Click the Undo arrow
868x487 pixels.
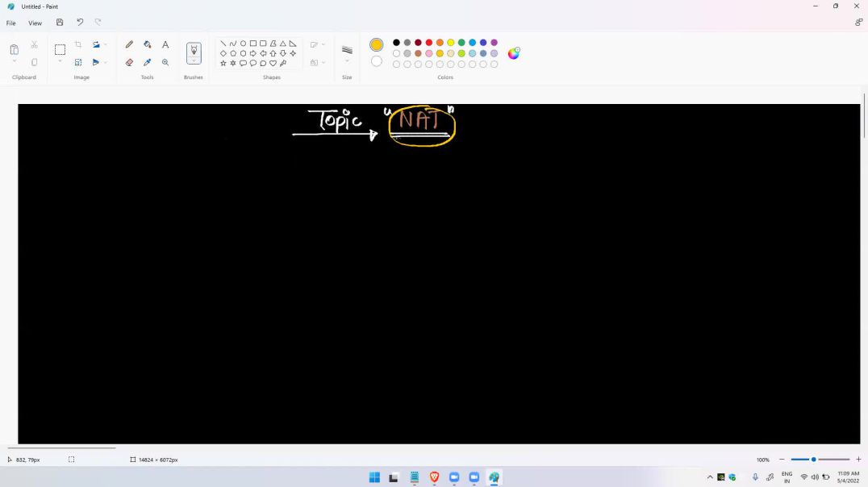click(x=80, y=22)
